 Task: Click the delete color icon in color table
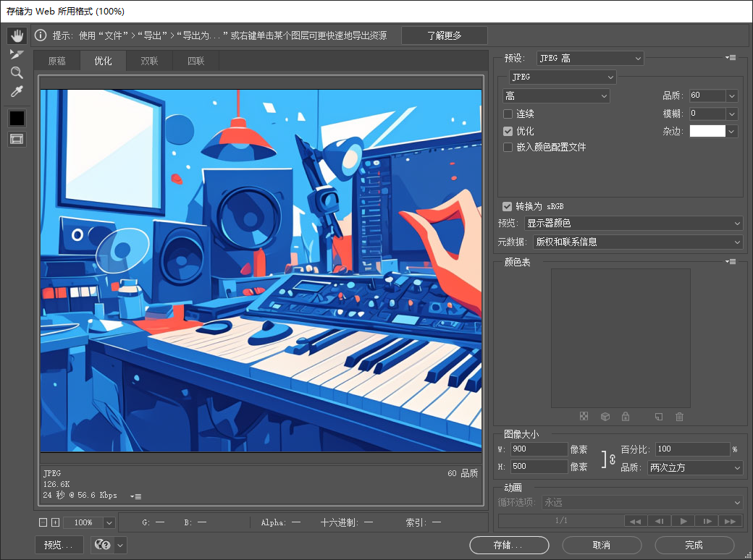[679, 416]
